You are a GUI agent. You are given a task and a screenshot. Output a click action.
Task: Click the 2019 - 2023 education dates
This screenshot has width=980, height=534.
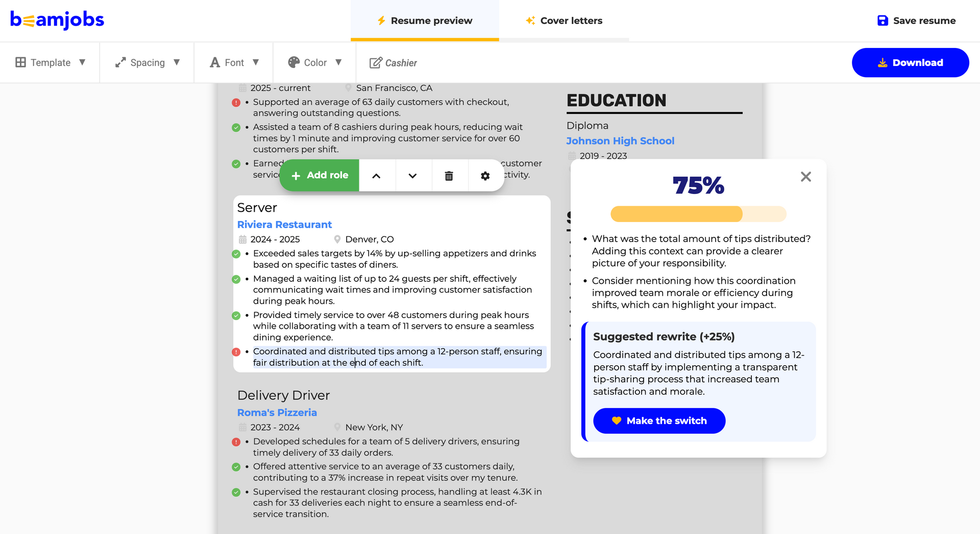[603, 156]
